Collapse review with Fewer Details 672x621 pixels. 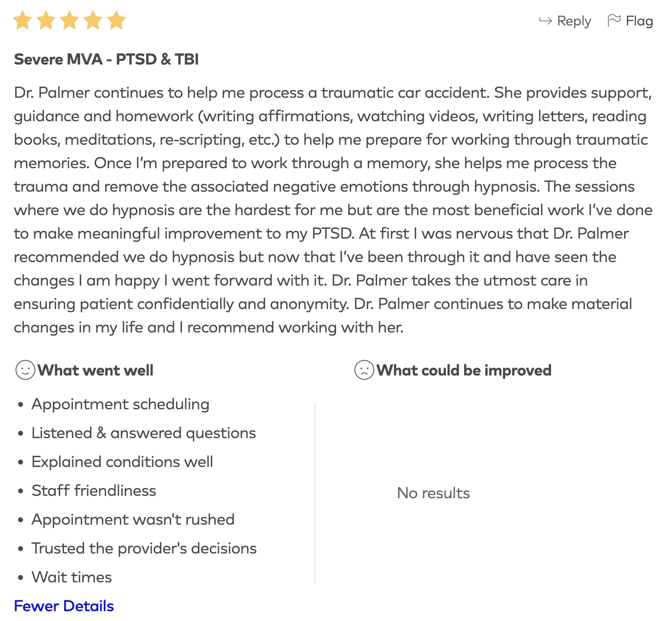click(x=64, y=606)
